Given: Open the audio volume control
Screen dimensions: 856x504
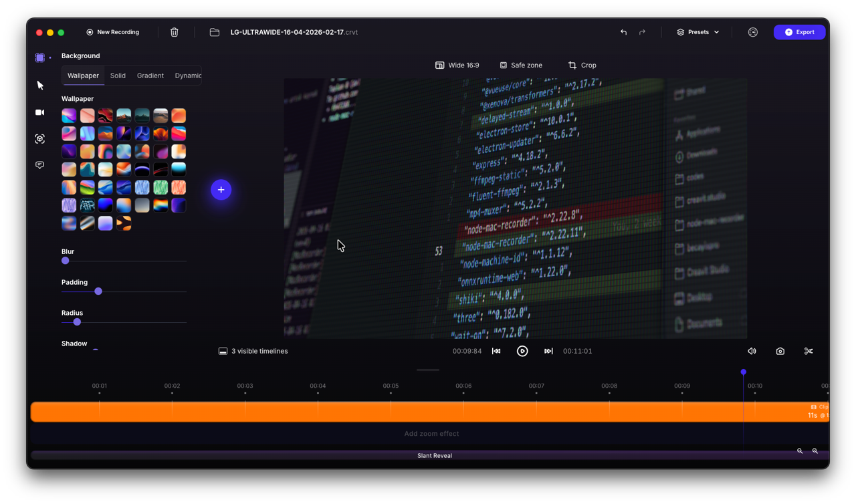Looking at the screenshot, I should [x=752, y=351].
